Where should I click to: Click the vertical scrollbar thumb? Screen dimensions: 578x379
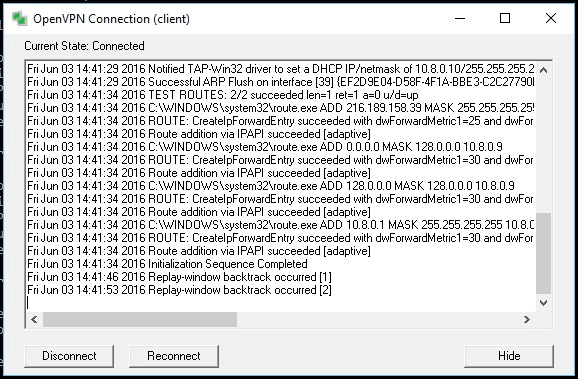pyautogui.click(x=543, y=253)
